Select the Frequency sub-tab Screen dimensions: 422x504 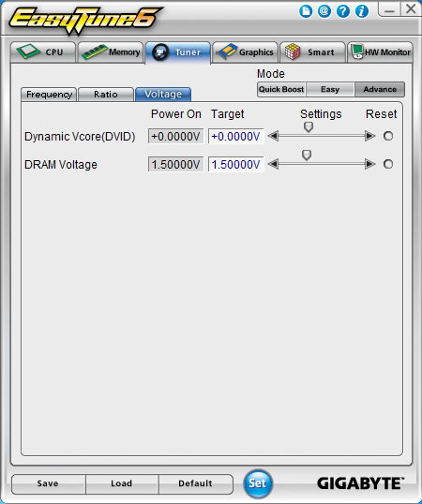tap(49, 95)
